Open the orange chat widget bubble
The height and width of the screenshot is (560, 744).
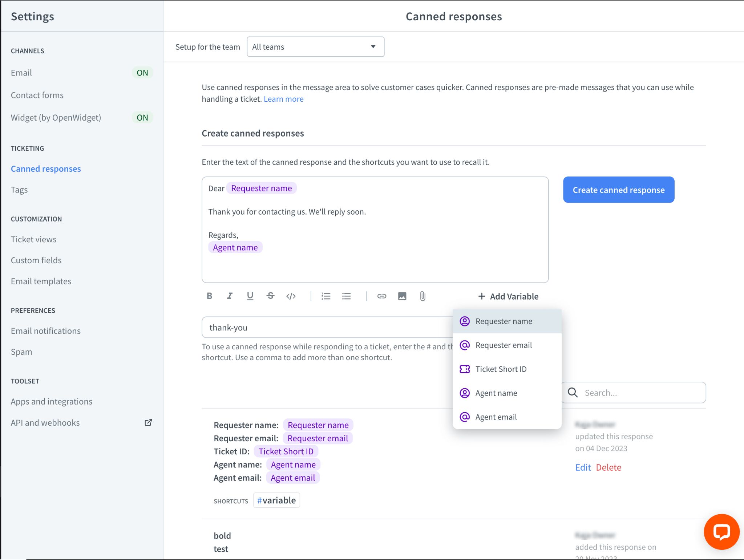pos(721,532)
